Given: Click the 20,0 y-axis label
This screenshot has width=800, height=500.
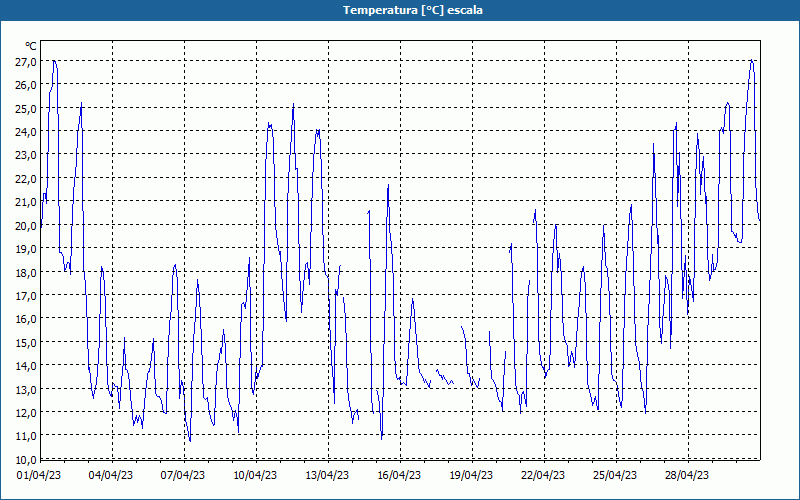Looking at the screenshot, I should tap(27, 226).
